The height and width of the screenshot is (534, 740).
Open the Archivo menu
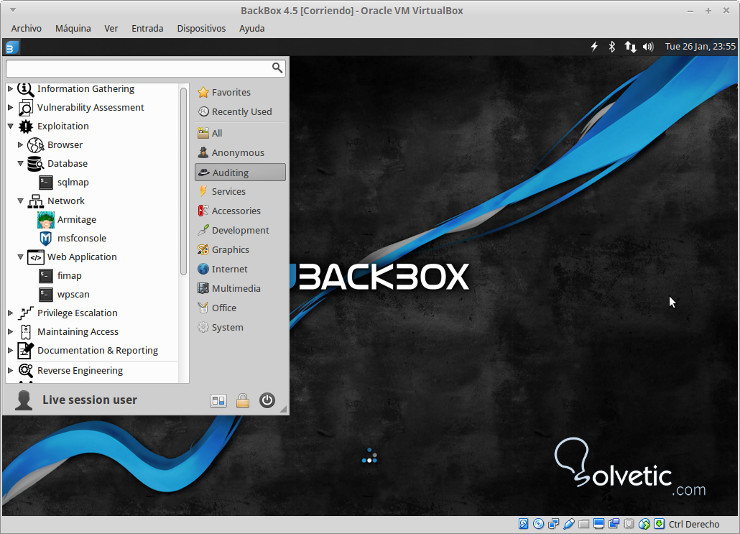[x=26, y=28]
